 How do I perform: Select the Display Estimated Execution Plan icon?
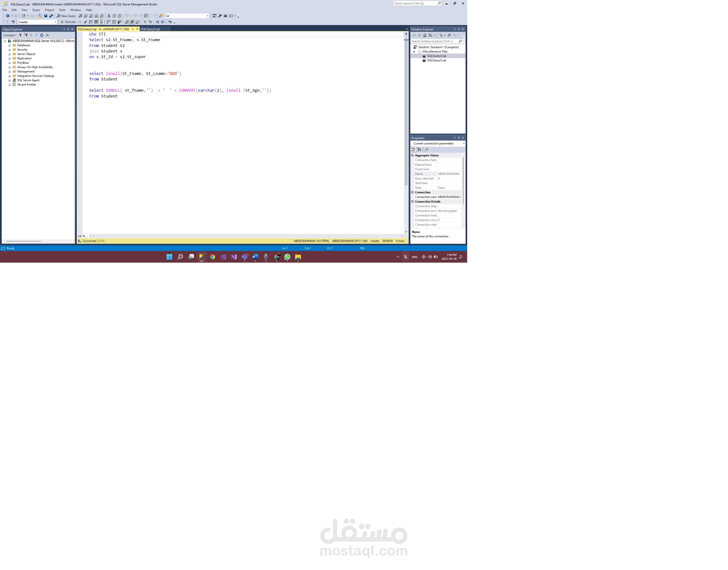(x=90, y=22)
